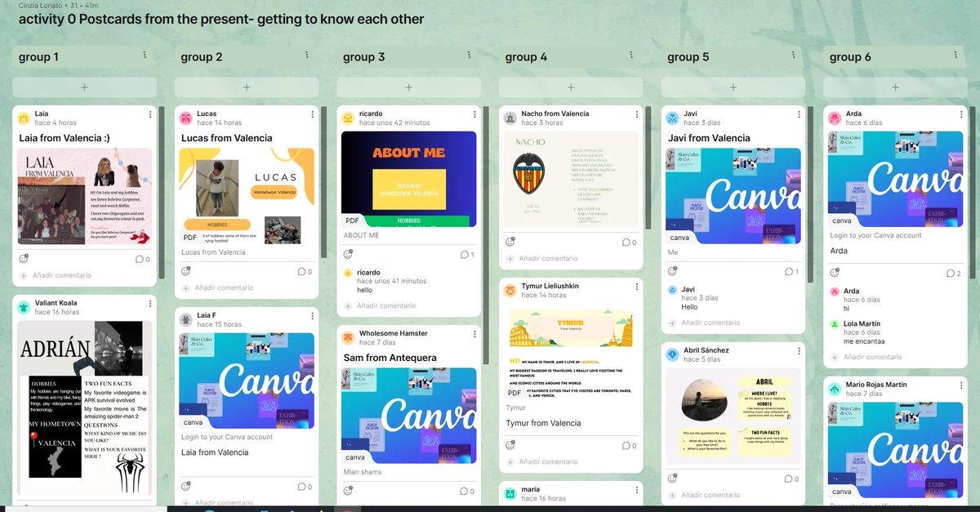Click the 'Mian shams' caption

pos(363,472)
